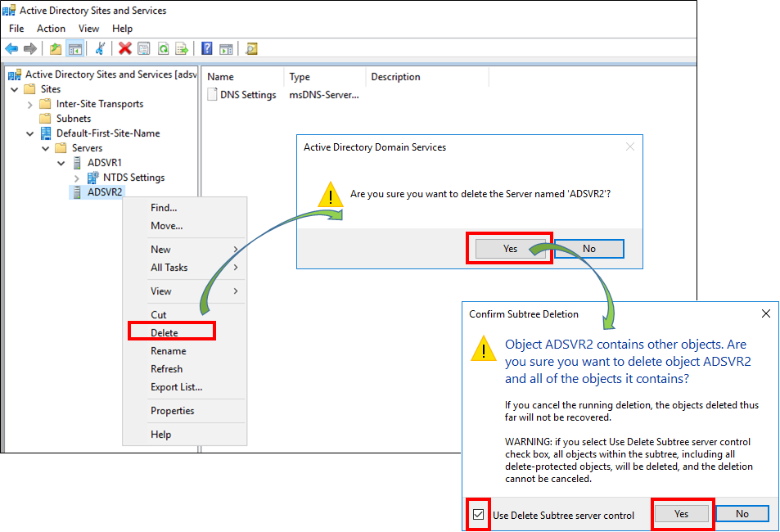Open the All Tasks submenu arrow
This screenshot has width=780, height=532.
coord(236,268)
